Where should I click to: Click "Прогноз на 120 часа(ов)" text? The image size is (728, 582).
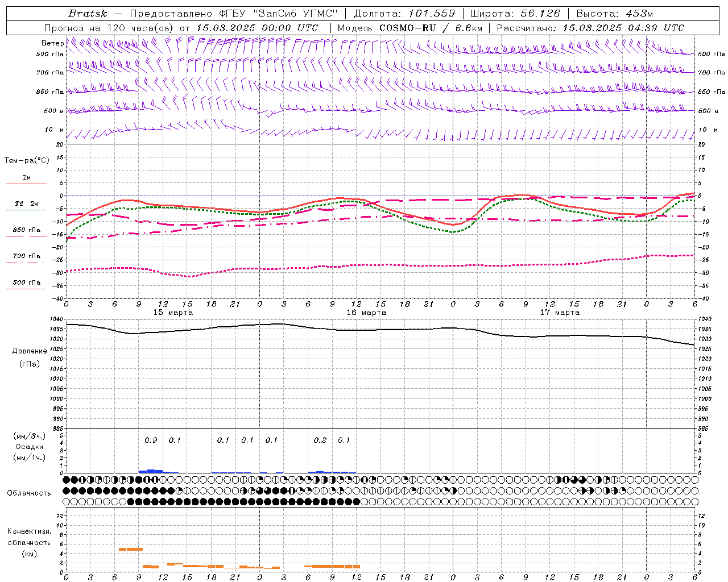click(110, 28)
